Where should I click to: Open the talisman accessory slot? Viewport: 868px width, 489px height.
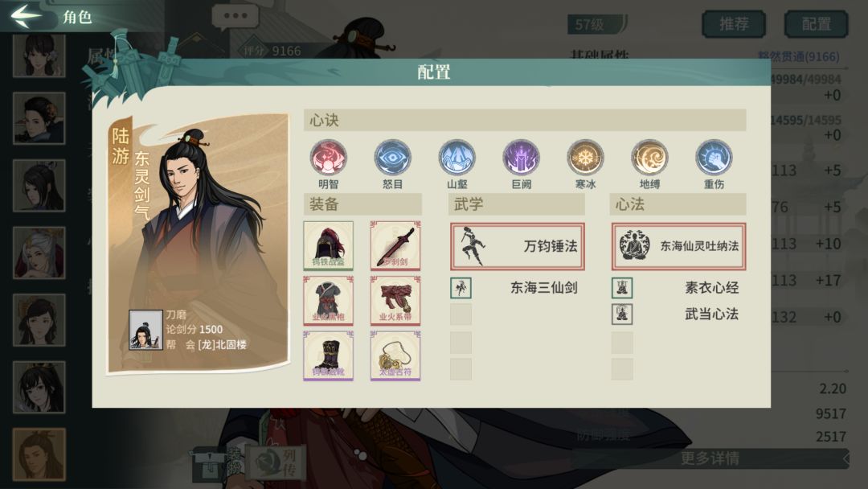coord(395,355)
